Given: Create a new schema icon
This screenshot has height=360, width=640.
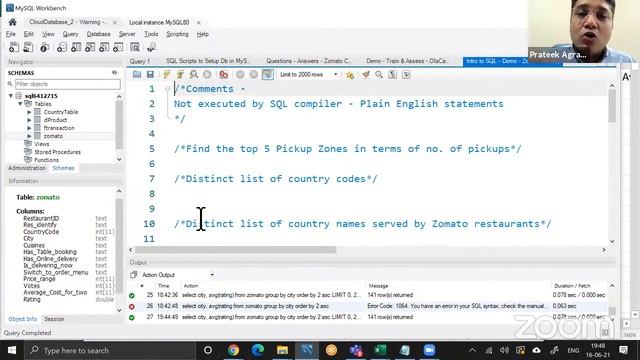Looking at the screenshot, I should (x=62, y=47).
